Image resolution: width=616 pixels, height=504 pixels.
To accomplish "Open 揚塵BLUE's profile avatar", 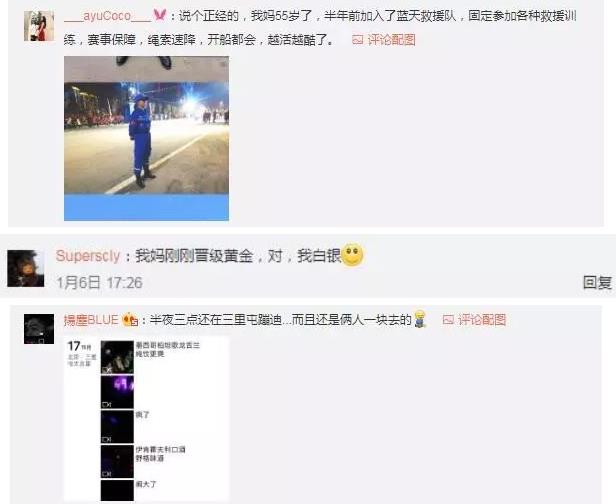I will (39, 329).
